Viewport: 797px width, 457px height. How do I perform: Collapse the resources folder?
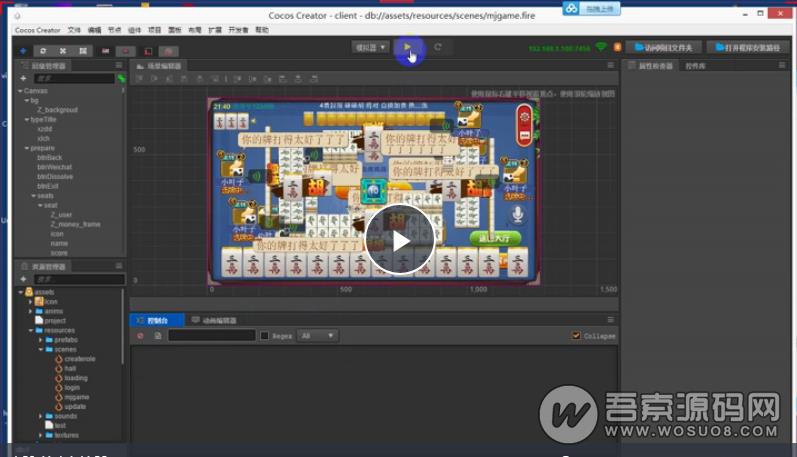(x=30, y=330)
